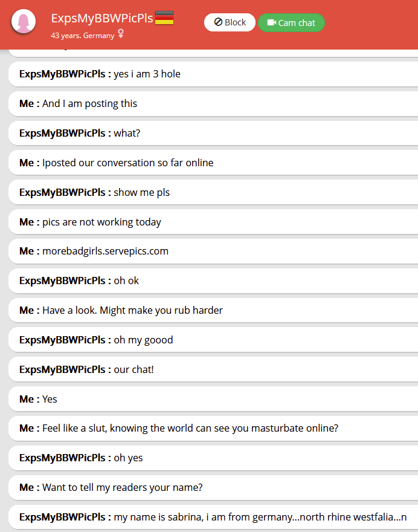The height and width of the screenshot is (532, 418).
Task: Click the "oh ok" message bubble
Action: [x=126, y=281]
